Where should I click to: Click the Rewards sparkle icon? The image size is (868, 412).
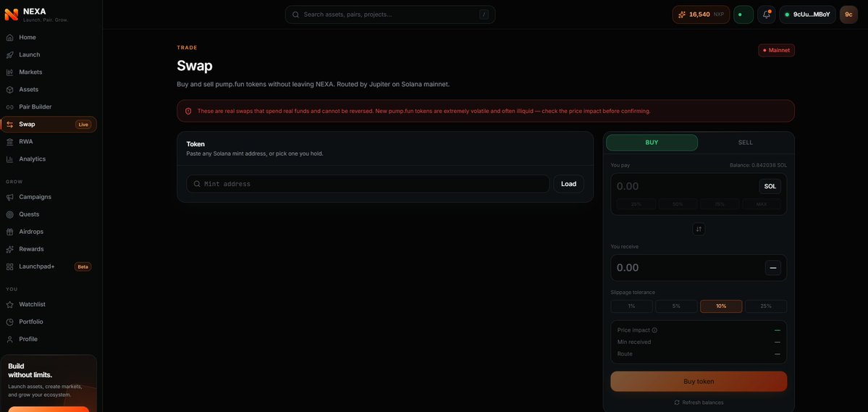pos(9,249)
